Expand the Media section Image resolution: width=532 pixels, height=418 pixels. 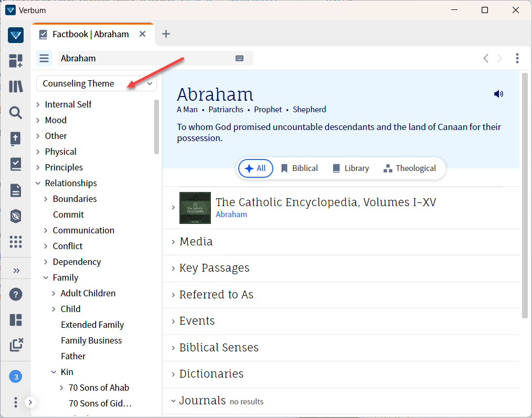173,242
